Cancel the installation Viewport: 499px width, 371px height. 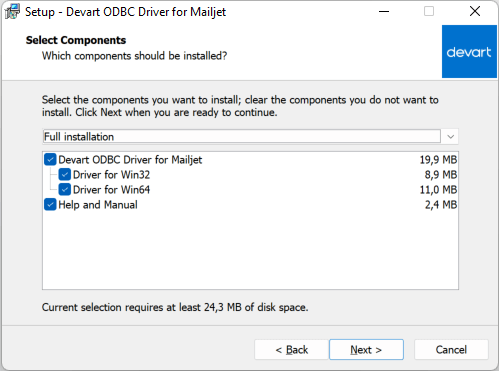[x=451, y=350]
